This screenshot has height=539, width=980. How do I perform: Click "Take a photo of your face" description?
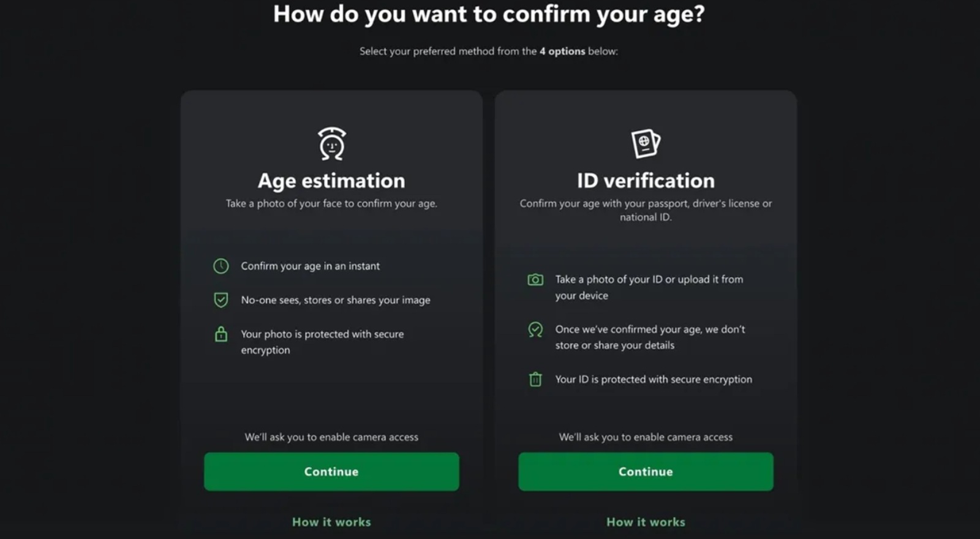pyautogui.click(x=331, y=203)
